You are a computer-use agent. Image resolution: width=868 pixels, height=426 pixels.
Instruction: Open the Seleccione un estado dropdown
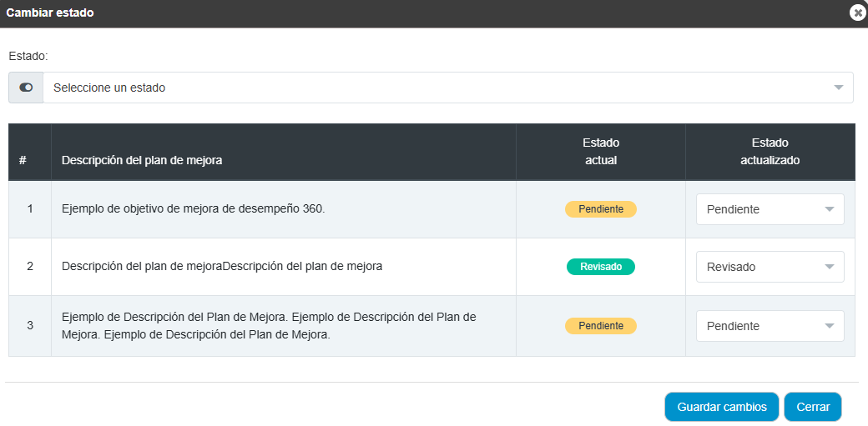pos(448,88)
